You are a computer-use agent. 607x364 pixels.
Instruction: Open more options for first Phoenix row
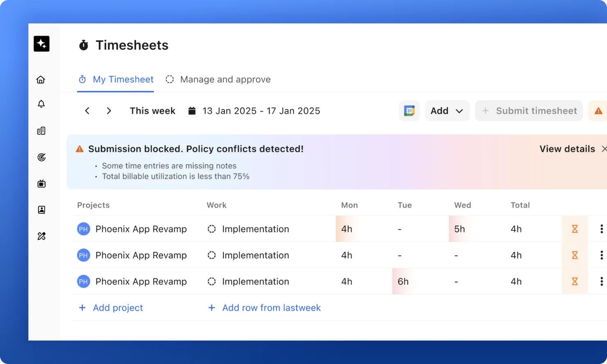coord(601,229)
